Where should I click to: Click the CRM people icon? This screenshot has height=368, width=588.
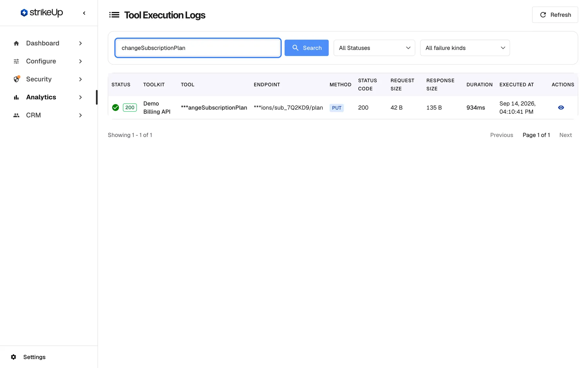tap(16, 115)
